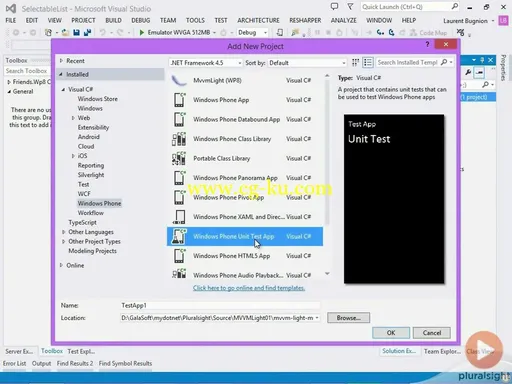This screenshot has height=384, width=512.
Task: Click the OK button
Action: coord(391,333)
